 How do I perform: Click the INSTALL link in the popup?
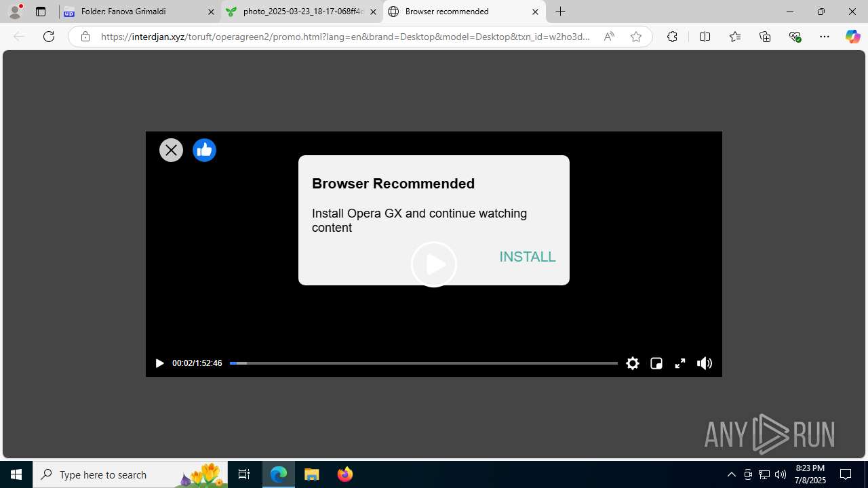coord(528,257)
